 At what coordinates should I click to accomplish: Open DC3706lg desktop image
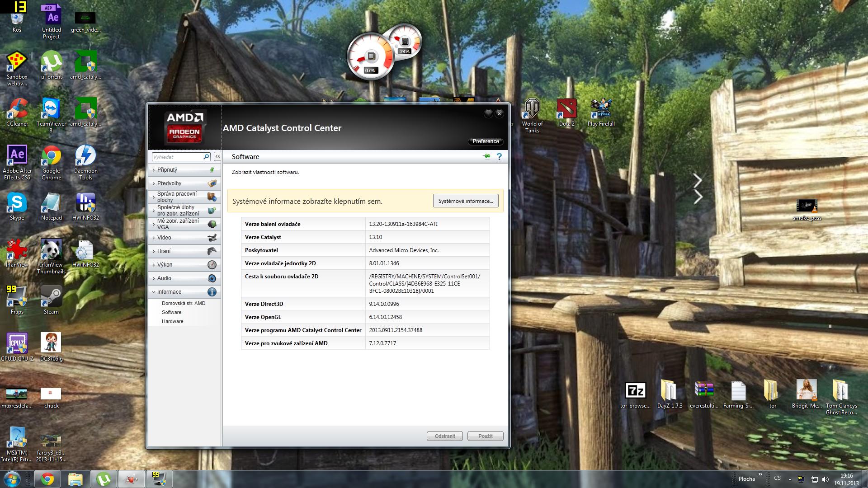click(x=51, y=347)
